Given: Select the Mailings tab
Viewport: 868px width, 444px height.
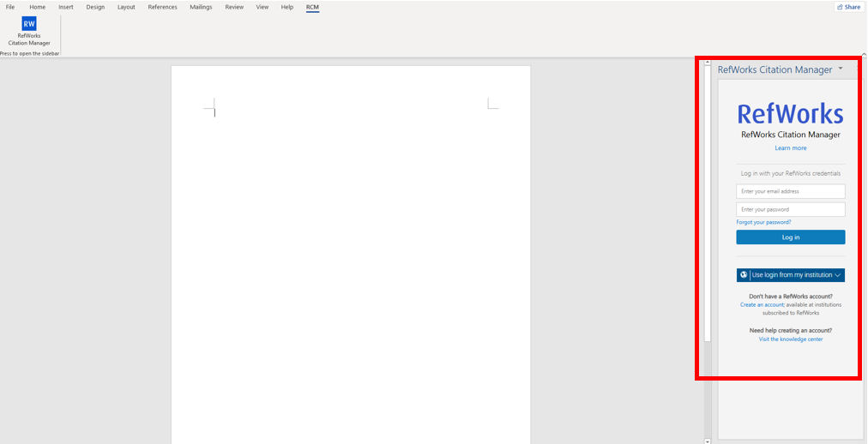Looking at the screenshot, I should click(201, 7).
